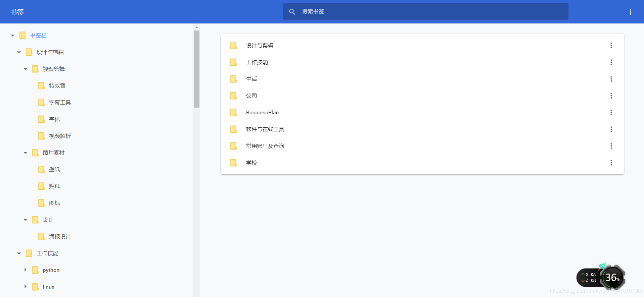Open more actions for 设计与剪辑 row
The width and height of the screenshot is (644, 297).
tap(611, 45)
